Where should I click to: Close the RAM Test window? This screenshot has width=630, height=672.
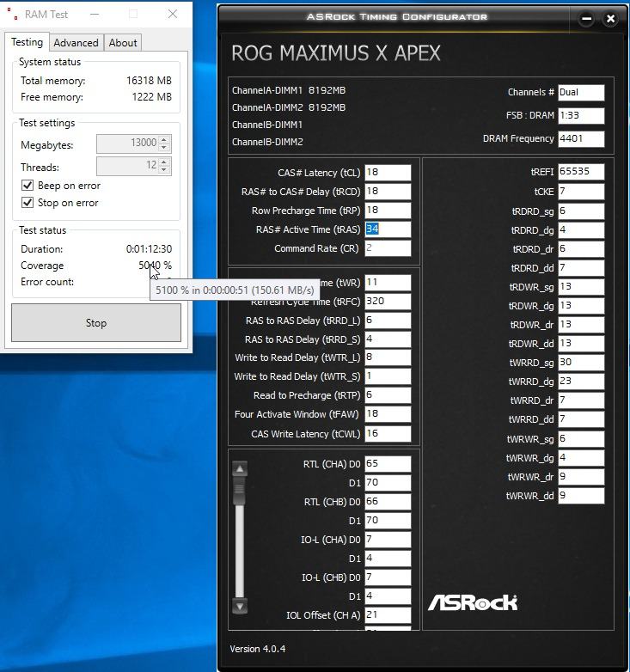point(173,14)
